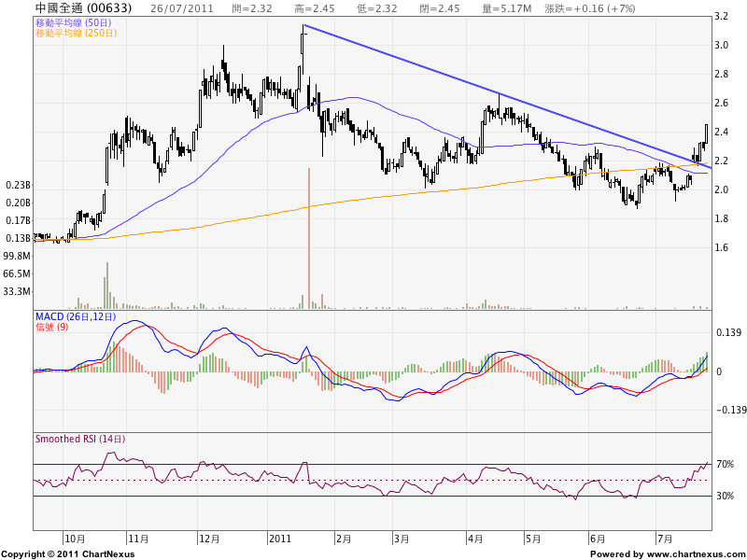The height and width of the screenshot is (560, 747).
Task: Click the 5月 time axis marker
Action: point(533,539)
